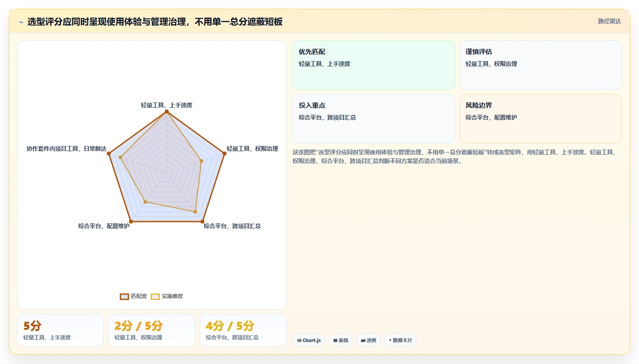The image size is (639, 364).
Task: Open the 优先匹配 card
Action: pyautogui.click(x=374, y=65)
